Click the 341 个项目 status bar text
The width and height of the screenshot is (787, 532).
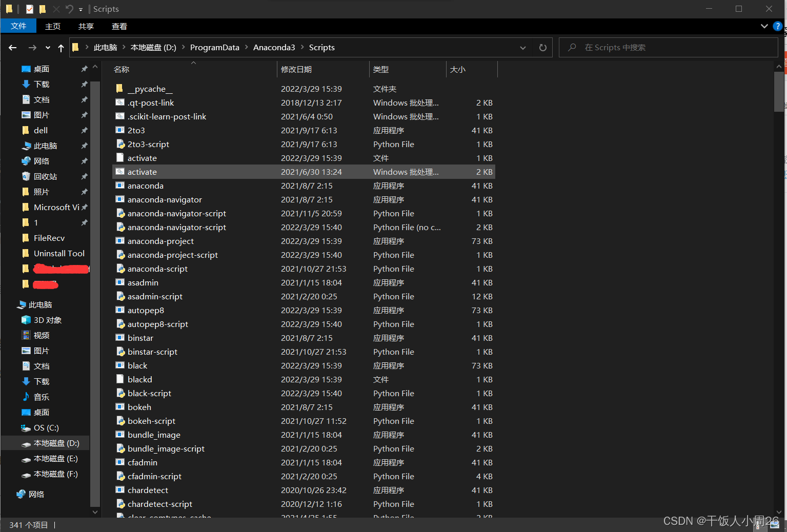point(29,525)
